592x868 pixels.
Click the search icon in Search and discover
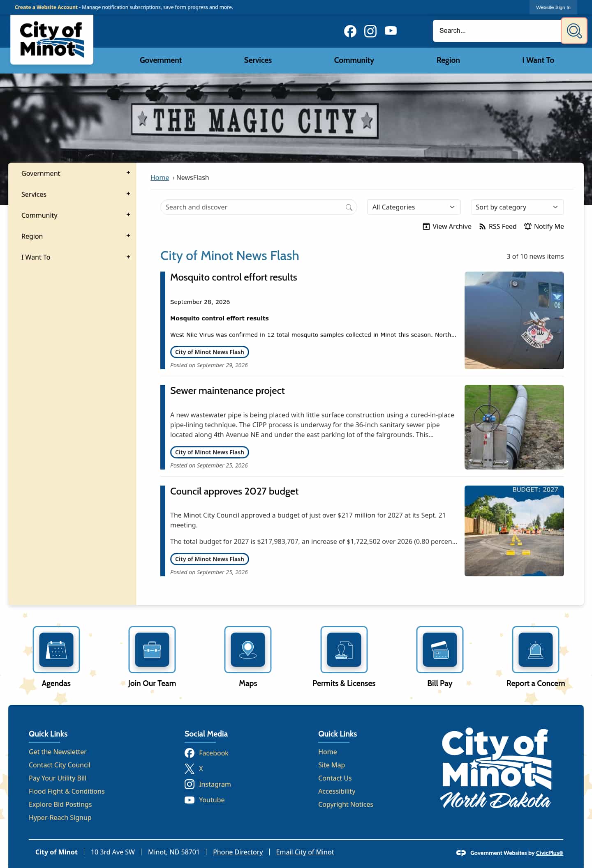pyautogui.click(x=349, y=207)
